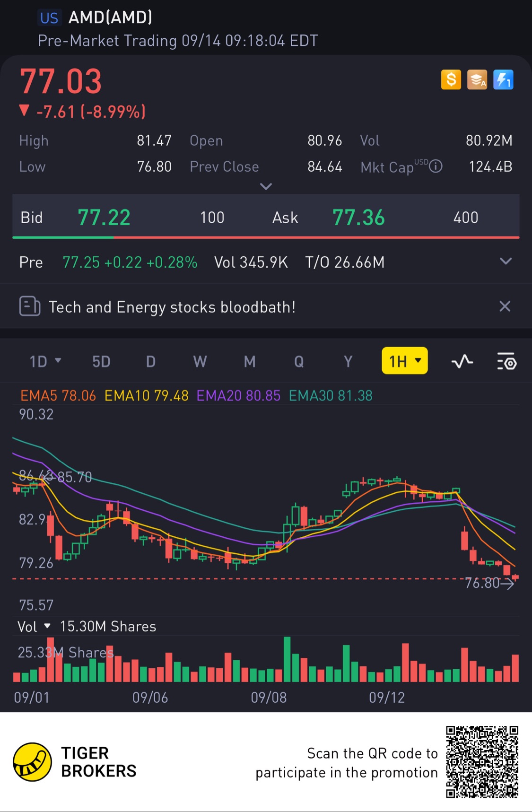This screenshot has height=812, width=532.
Task: Tap the last price 77.03
Action: pyautogui.click(x=61, y=81)
